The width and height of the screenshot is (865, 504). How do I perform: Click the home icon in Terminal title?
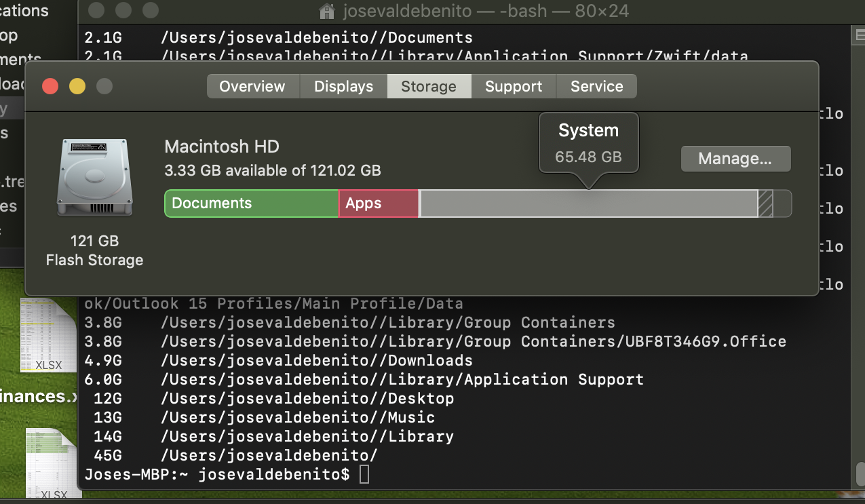pyautogui.click(x=327, y=11)
